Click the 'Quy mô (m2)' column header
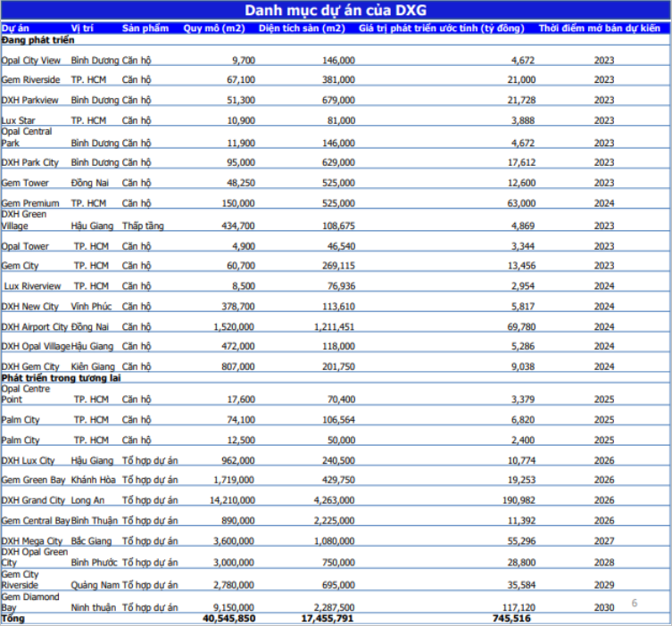The image size is (672, 626). pyautogui.click(x=214, y=29)
